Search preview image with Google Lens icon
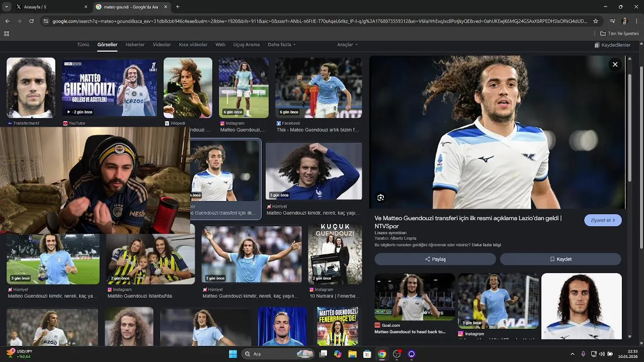The image size is (644, 362). (380, 198)
